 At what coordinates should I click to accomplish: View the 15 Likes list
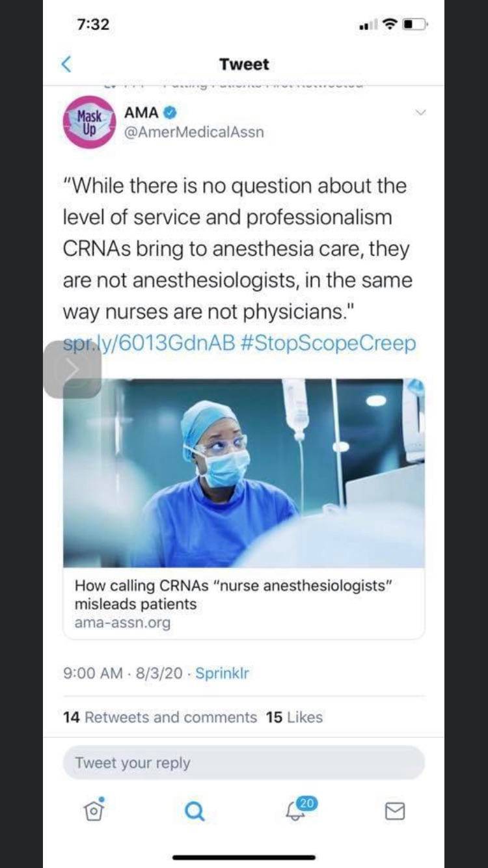point(294,717)
